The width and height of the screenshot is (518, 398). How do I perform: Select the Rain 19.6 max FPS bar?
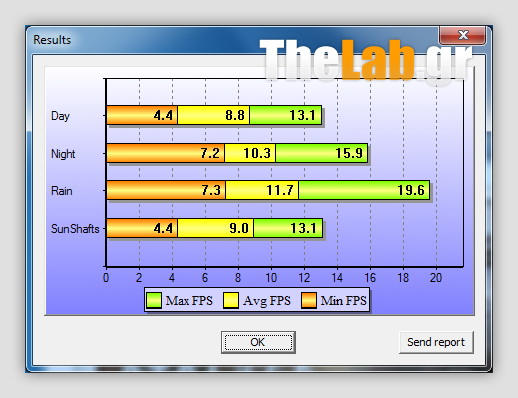point(364,190)
